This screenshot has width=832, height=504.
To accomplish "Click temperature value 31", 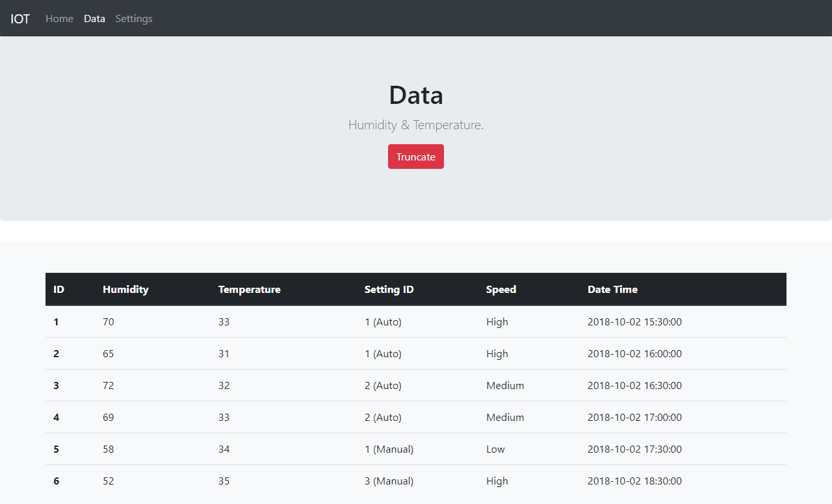I will pyautogui.click(x=224, y=353).
